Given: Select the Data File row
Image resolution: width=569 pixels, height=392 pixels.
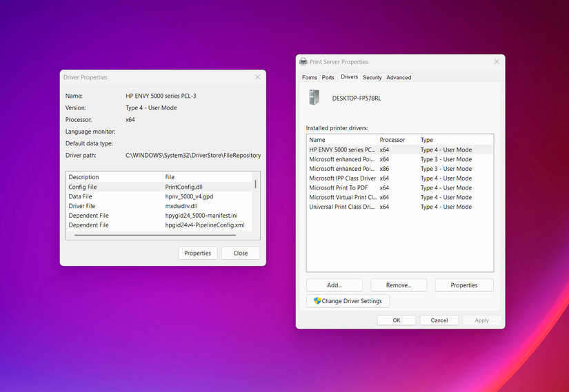Looking at the screenshot, I should (159, 196).
